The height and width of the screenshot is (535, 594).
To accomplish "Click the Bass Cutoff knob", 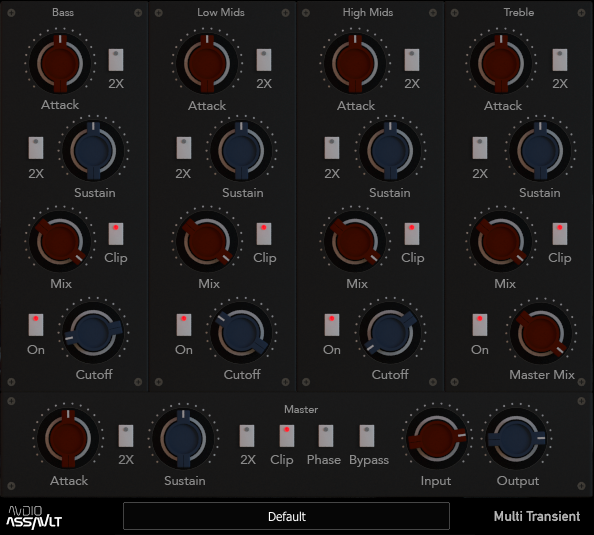I will 93,332.
